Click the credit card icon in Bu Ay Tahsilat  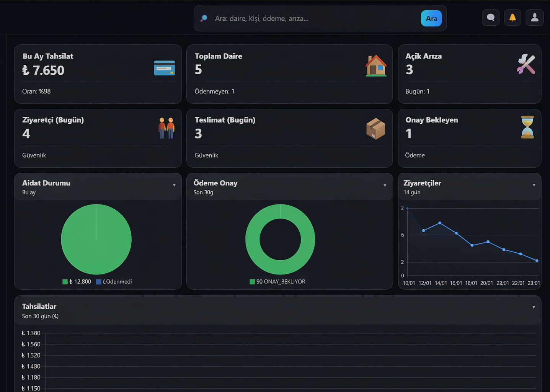[164, 68]
